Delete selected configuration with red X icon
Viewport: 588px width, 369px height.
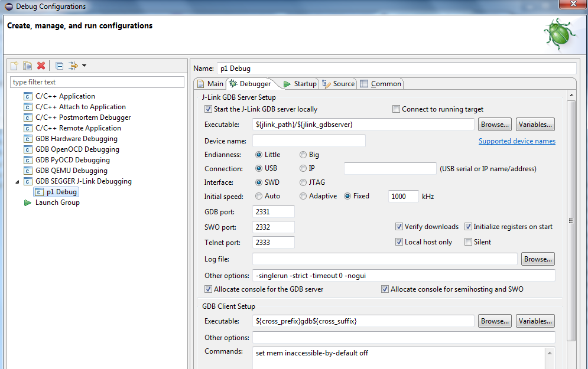point(41,66)
